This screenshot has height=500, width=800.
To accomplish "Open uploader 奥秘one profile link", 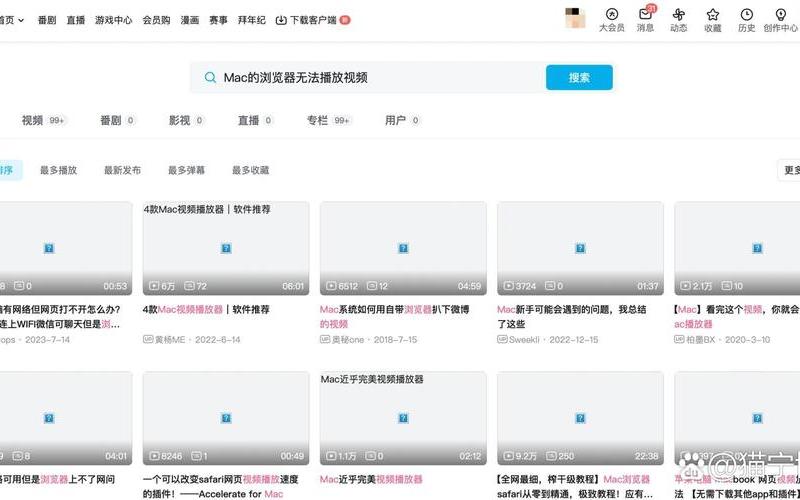I will click(348, 339).
